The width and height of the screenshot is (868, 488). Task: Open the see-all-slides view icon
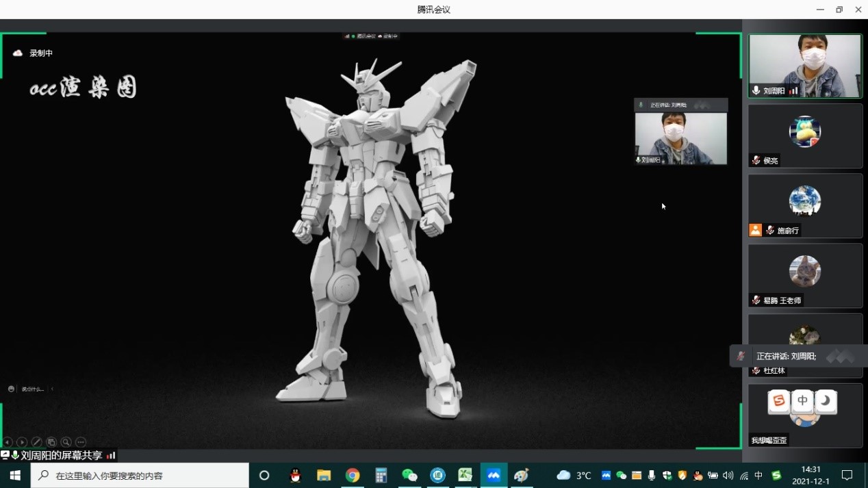pos(51,442)
